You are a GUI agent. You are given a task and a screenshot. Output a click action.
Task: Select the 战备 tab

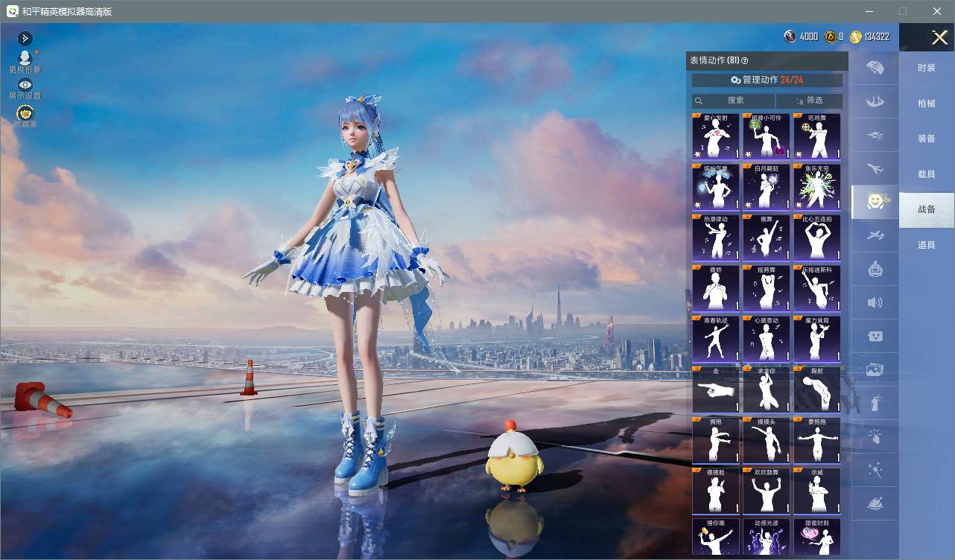coord(927,210)
